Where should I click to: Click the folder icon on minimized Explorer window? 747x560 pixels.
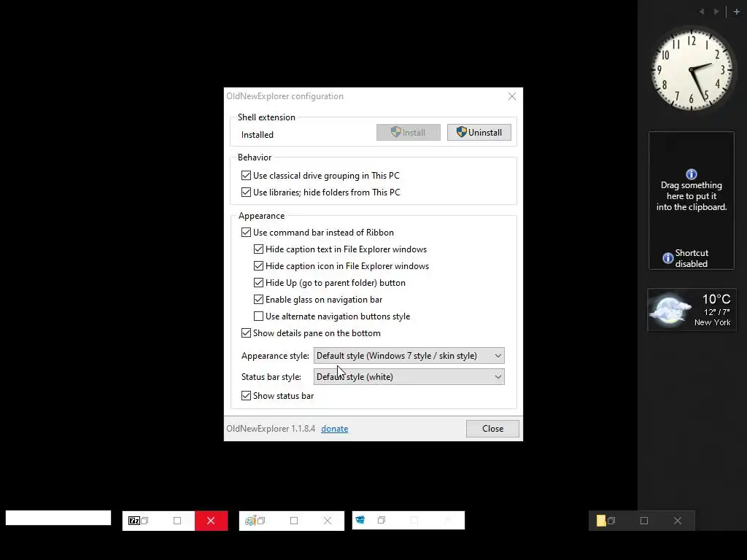click(x=601, y=521)
